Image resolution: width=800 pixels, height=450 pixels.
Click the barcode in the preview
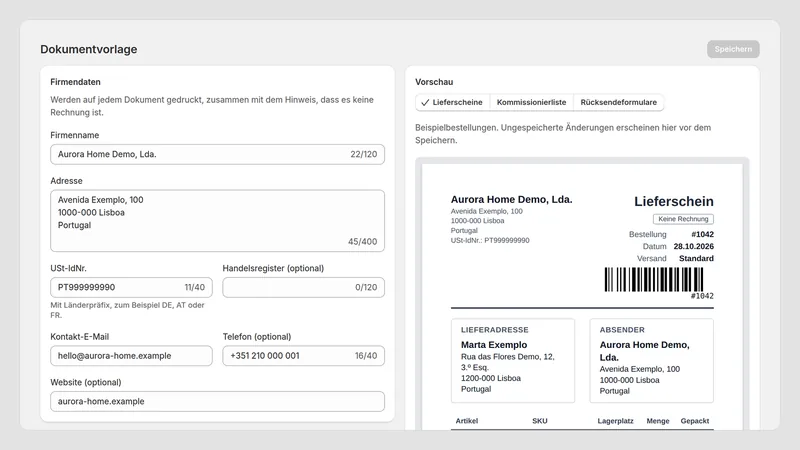click(x=654, y=280)
